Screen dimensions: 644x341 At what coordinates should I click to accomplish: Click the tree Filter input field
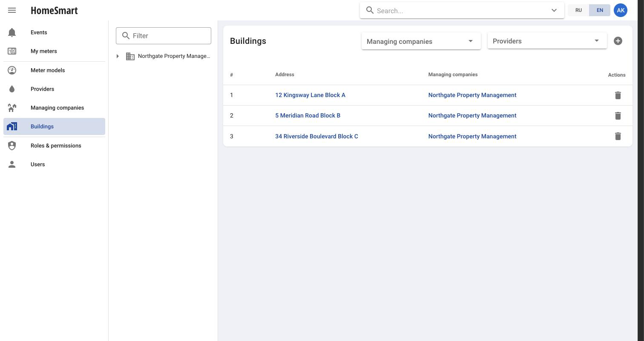164,36
